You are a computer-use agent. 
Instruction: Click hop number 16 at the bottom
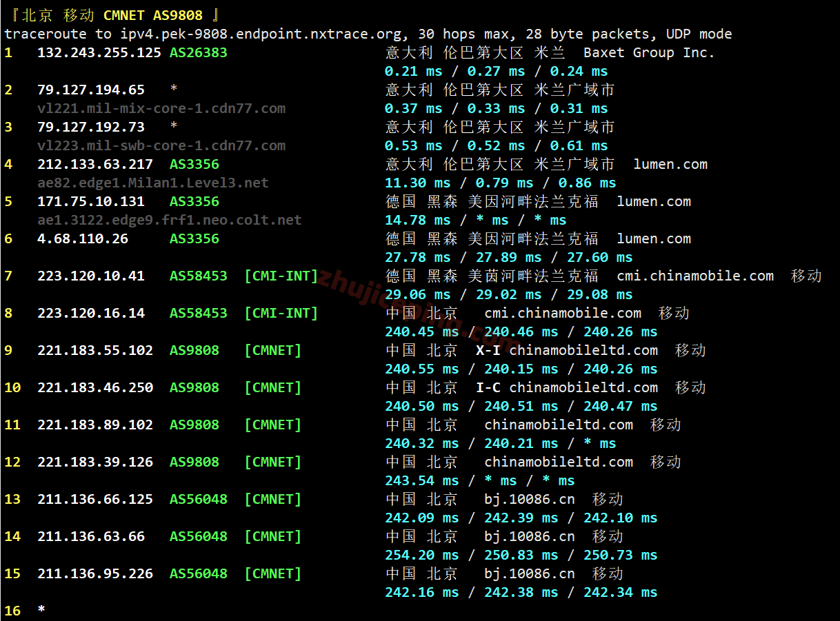(x=12, y=611)
